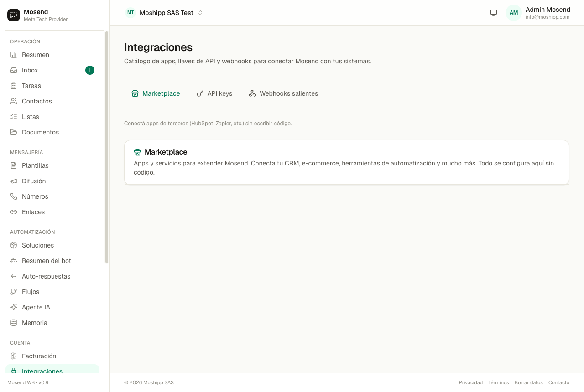Click the AM user avatar

coord(514,13)
